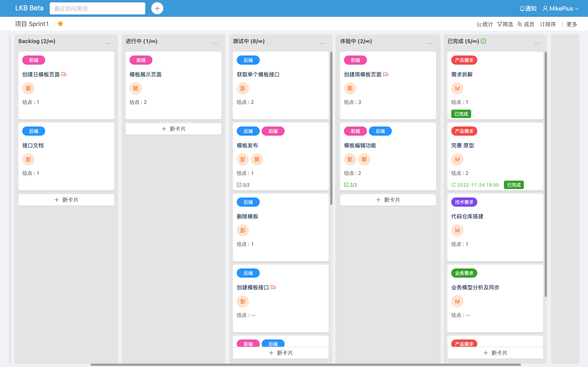Open card 获取单个模板接口
This screenshot has width=588, height=367.
click(281, 86)
